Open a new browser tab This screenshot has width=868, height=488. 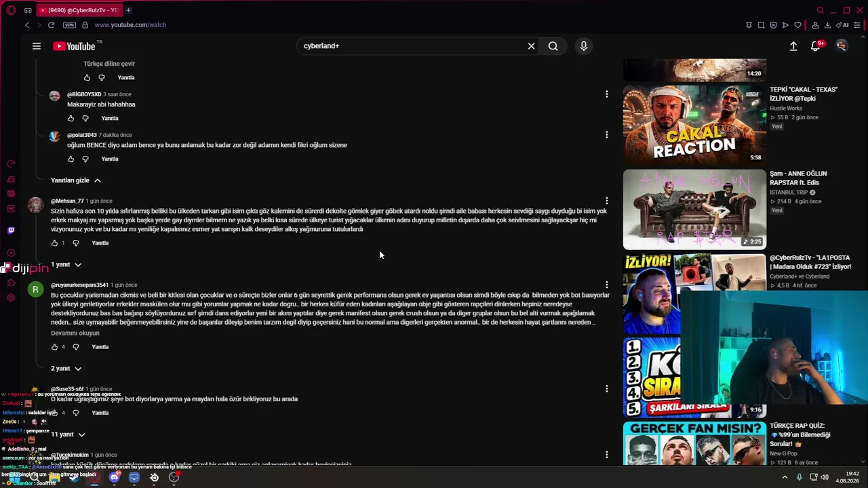click(128, 10)
